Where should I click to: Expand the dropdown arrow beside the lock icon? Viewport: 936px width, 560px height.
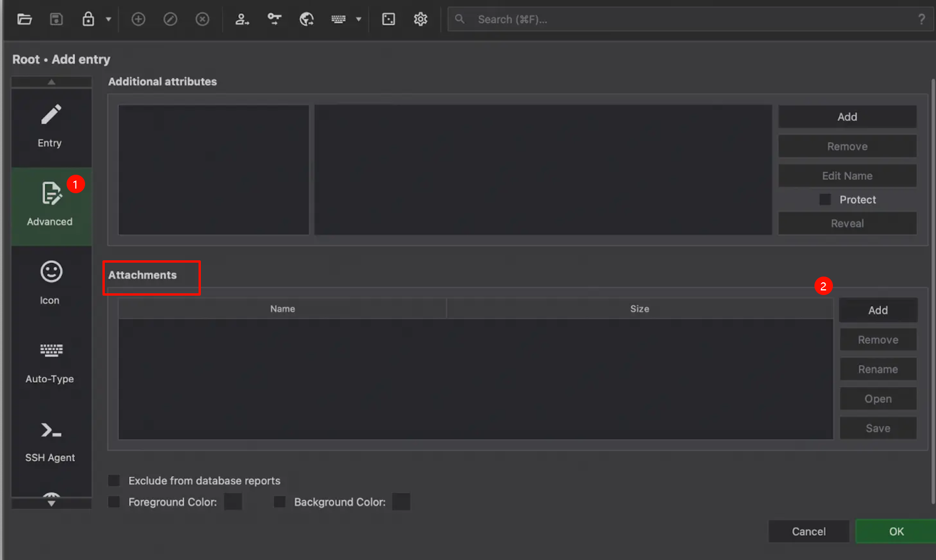point(108,19)
